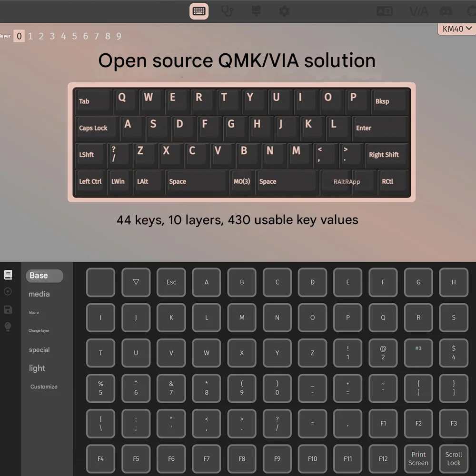Select layer 2
The width and height of the screenshot is (476, 476).
41,36
